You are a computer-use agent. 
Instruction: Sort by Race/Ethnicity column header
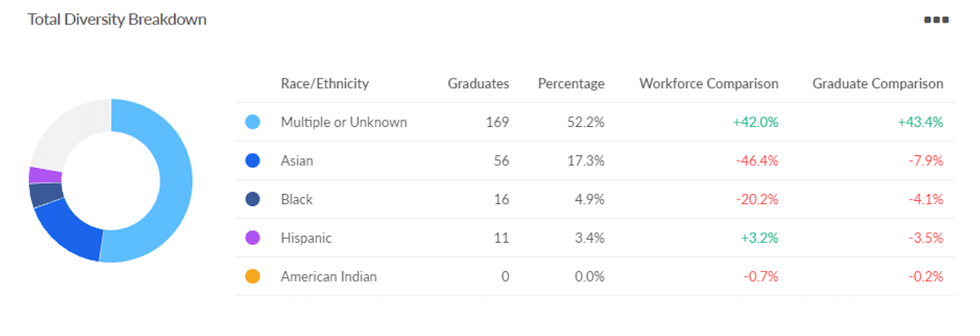324,84
